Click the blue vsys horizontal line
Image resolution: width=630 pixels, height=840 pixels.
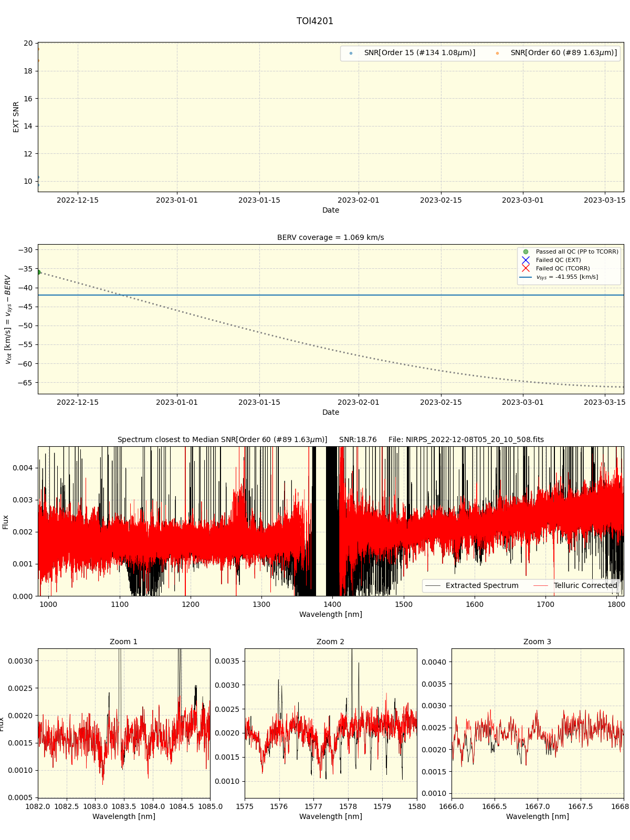(x=331, y=295)
